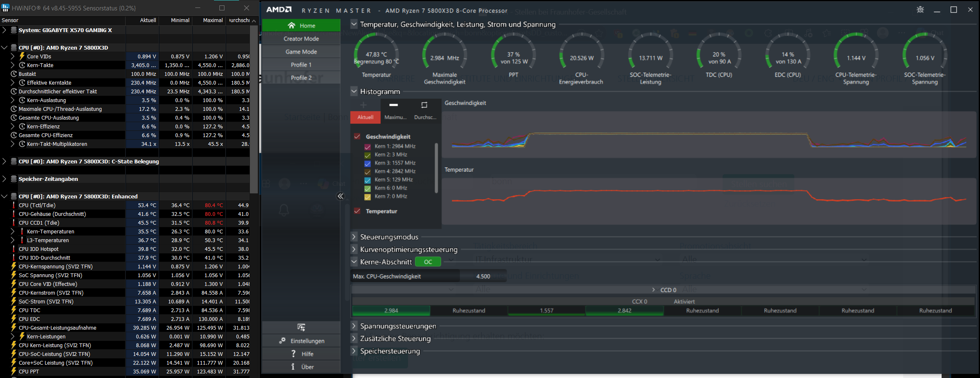Image resolution: width=980 pixels, height=378 pixels.
Task: Expand the Speichersteuerung section
Action: pyautogui.click(x=354, y=351)
